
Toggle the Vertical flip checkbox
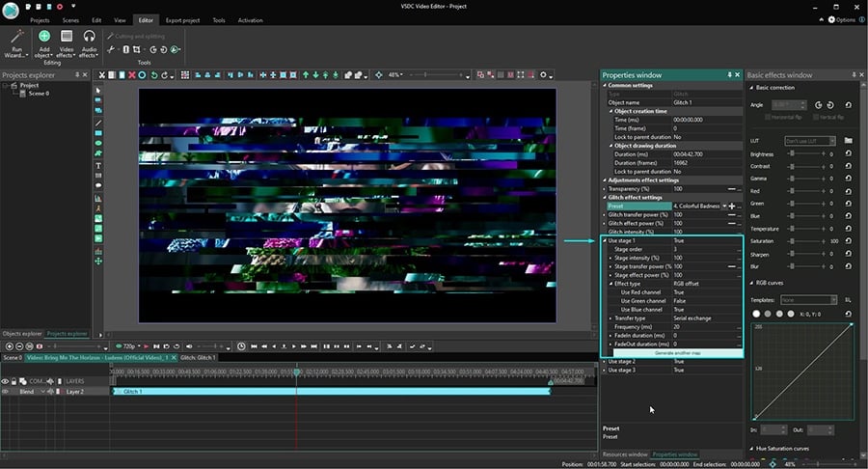[x=815, y=117]
